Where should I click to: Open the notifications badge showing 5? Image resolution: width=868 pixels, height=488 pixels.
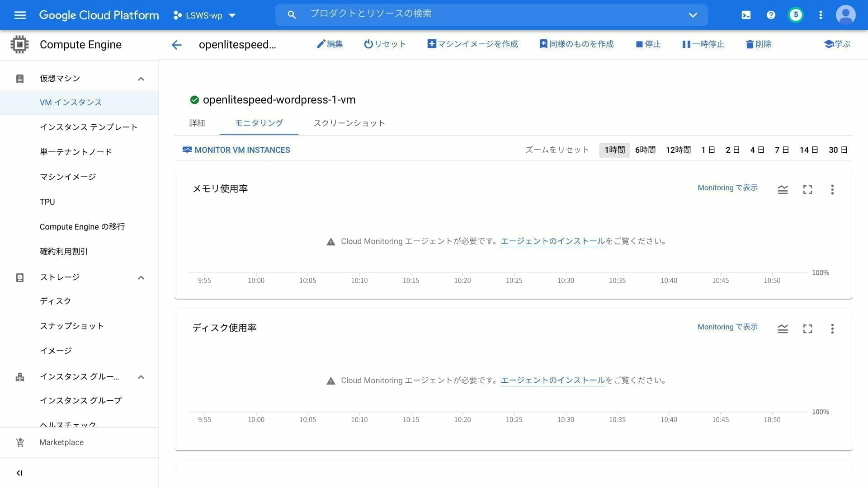pyautogui.click(x=796, y=15)
